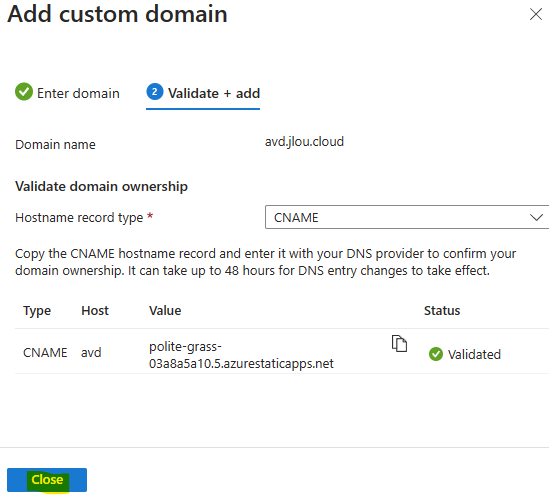Expand the Hostname record type chevron
The image size is (549, 501).
coord(536,217)
